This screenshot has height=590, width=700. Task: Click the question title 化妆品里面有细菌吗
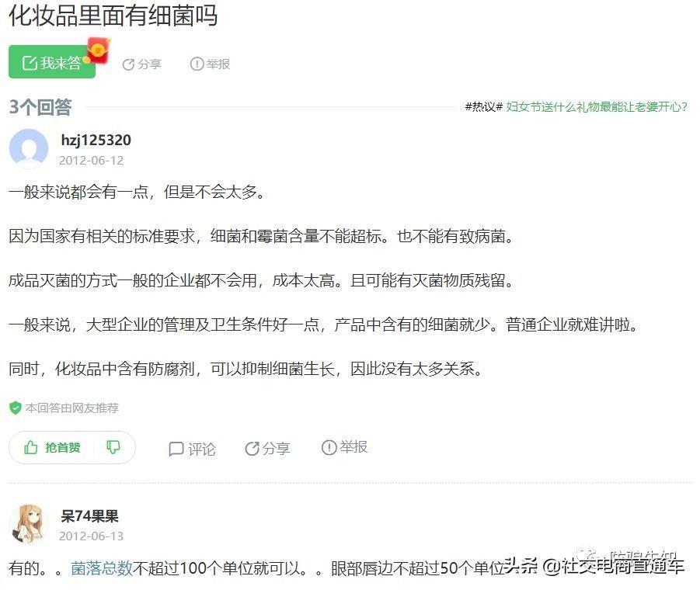(x=113, y=16)
